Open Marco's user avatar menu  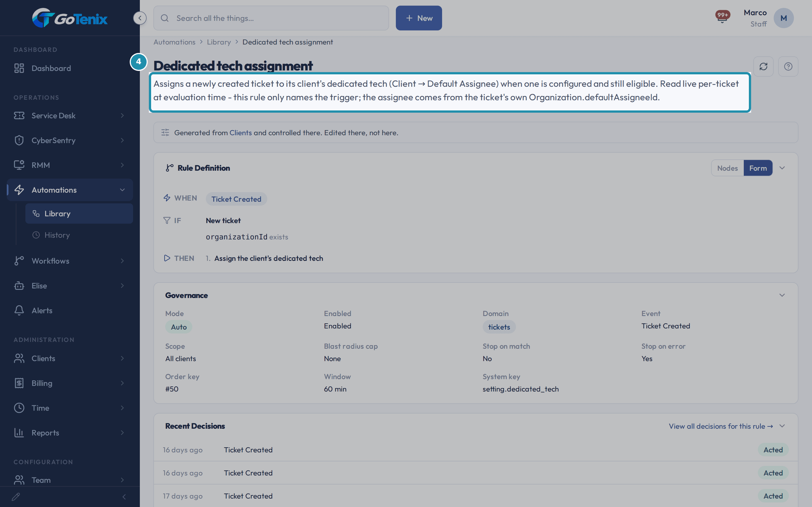[x=784, y=18]
